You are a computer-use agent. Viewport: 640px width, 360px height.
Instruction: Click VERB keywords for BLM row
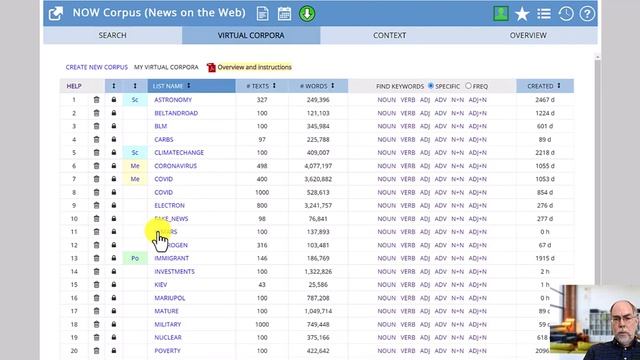[x=408, y=126]
